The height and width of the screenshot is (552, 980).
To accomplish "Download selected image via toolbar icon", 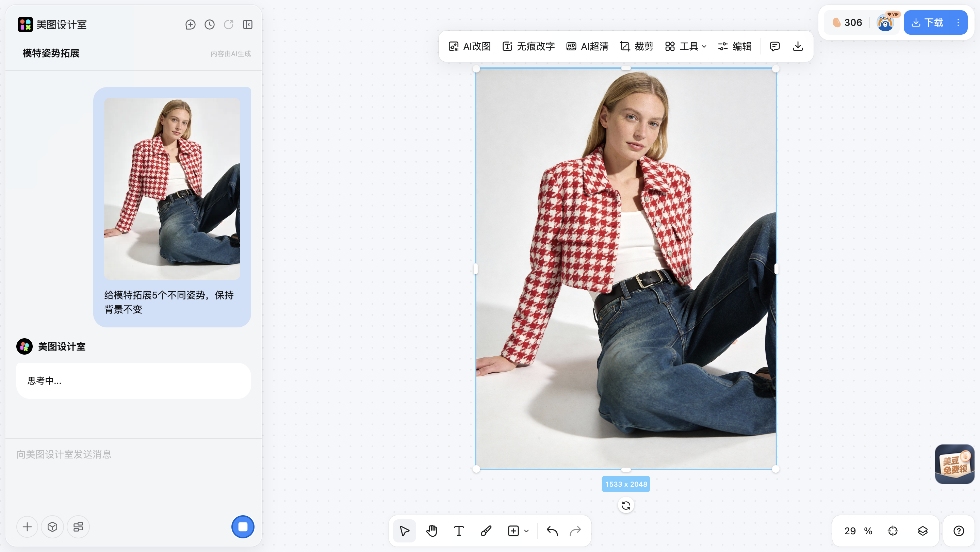I will [x=798, y=46].
